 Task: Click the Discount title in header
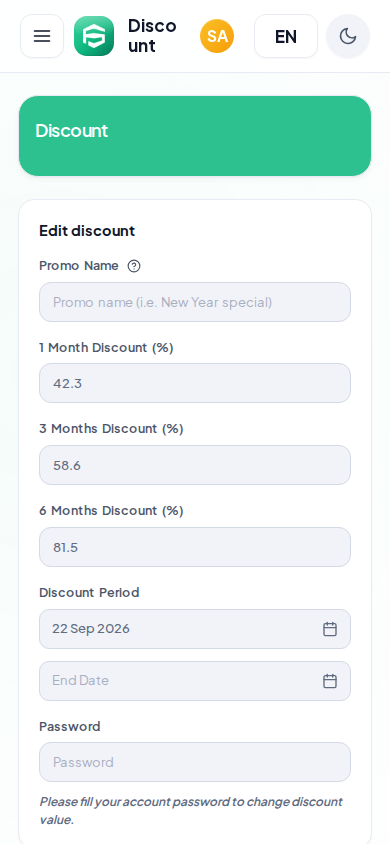pyautogui.click(x=152, y=36)
